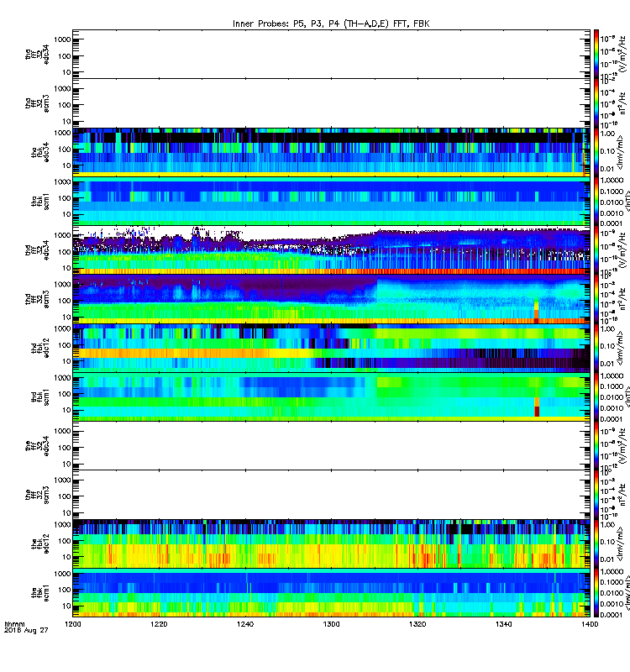
Task: Click inside the tha fbk scm1 spectrogram panel
Action: pyautogui.click(x=331, y=201)
